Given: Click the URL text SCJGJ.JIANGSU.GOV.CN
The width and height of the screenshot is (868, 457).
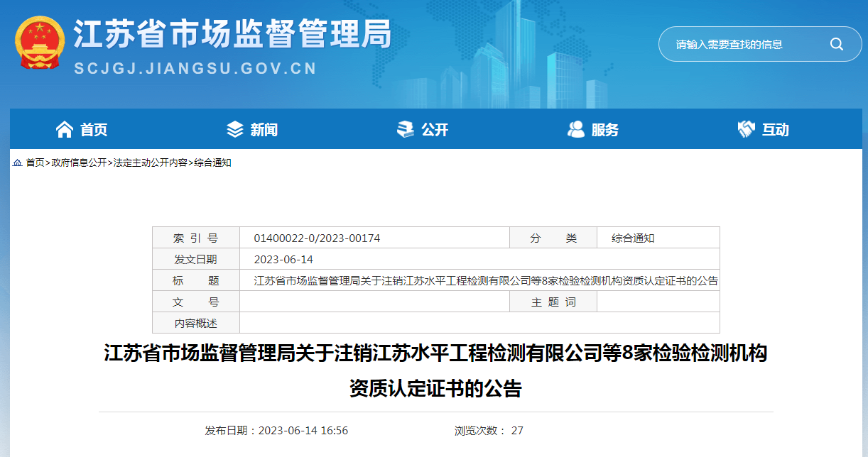Looking at the screenshot, I should point(195,69).
